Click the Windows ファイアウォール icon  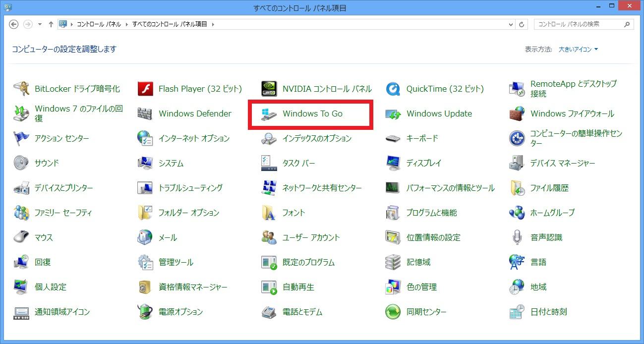(517, 114)
